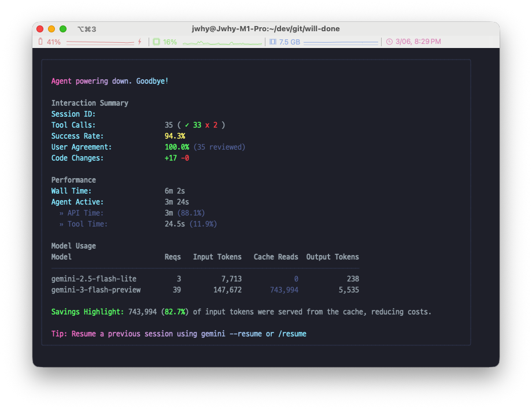
Task: Click the gemini-3-flash-preview model row
Action: pos(205,290)
